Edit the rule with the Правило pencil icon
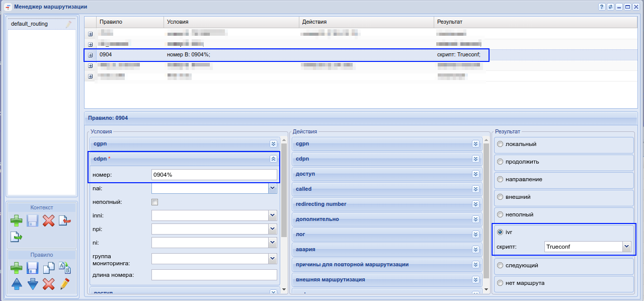The height and width of the screenshot is (301, 644). point(64,284)
